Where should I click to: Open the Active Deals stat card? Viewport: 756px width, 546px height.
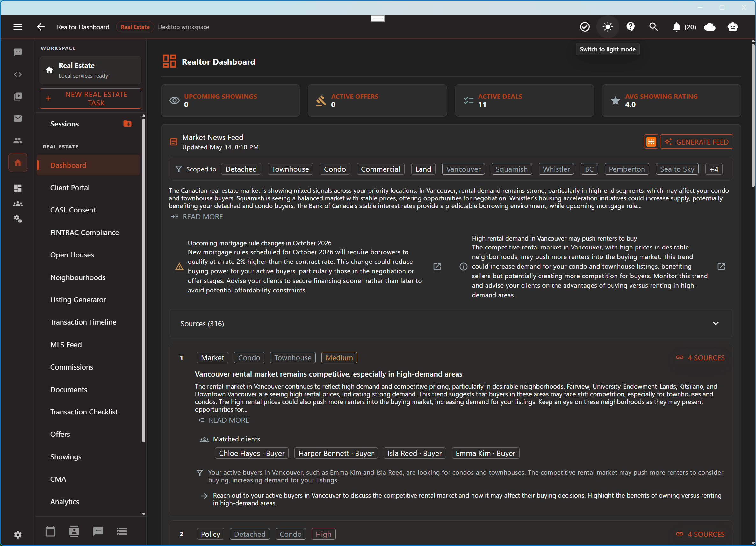click(x=524, y=100)
